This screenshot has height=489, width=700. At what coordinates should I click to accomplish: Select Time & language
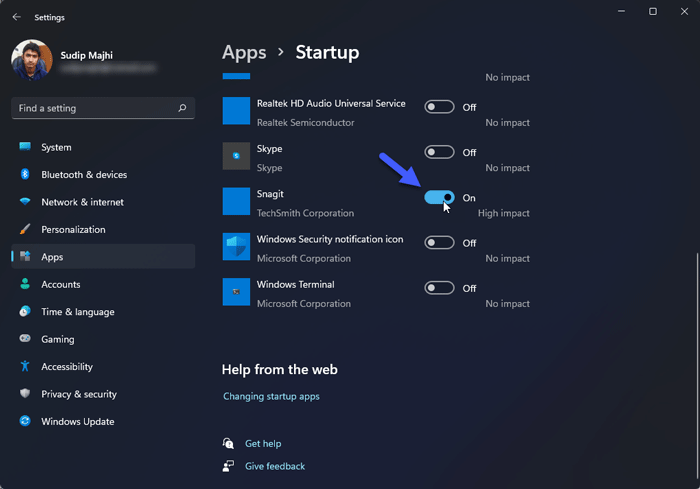(x=103, y=312)
